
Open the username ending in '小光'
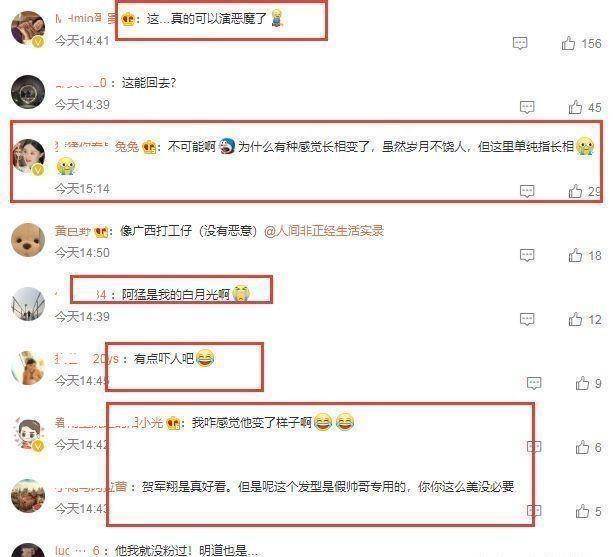pos(109,423)
